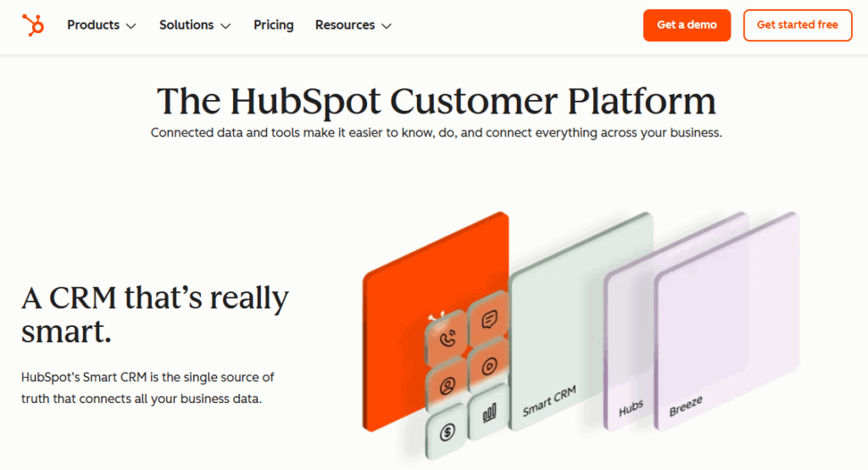Click the HubSpot sprocket logo
Image resolution: width=868 pixels, height=470 pixels.
click(33, 25)
